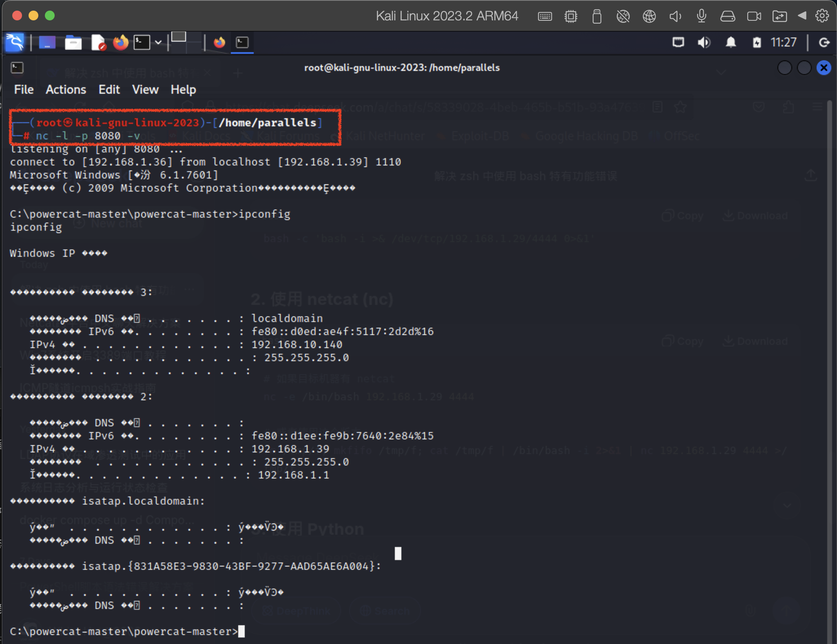Expand the terminal launcher dropdown arrow
This screenshot has height=644, width=837.
pos(158,42)
